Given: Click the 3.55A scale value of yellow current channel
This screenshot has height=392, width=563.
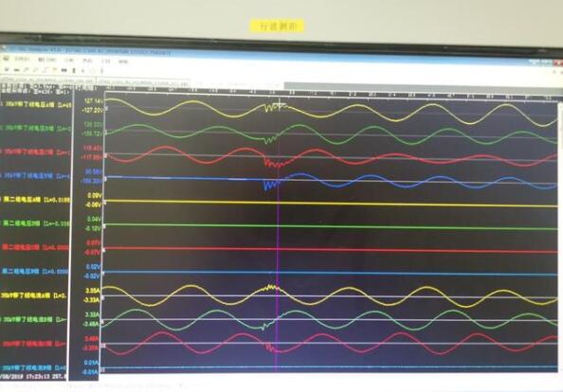Looking at the screenshot, I should [92, 290].
